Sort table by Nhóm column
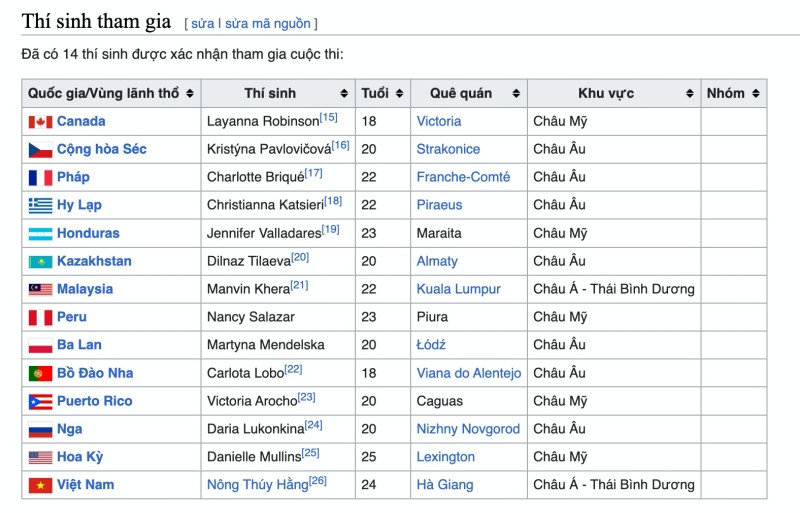 click(756, 94)
